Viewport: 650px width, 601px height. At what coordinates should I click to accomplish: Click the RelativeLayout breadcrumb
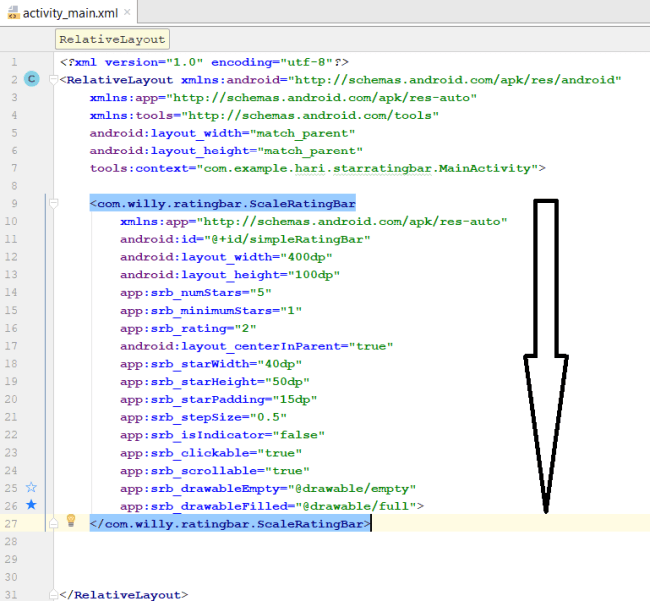click(x=112, y=39)
